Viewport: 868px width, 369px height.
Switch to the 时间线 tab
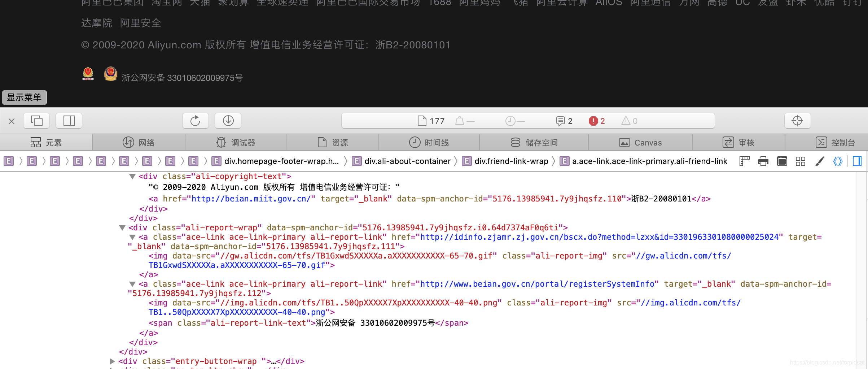[429, 143]
